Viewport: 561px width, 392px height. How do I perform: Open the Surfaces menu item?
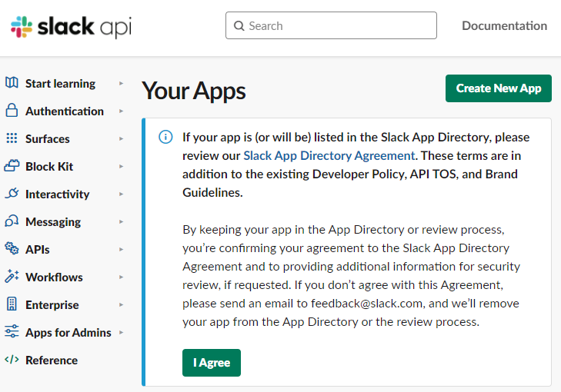click(x=48, y=139)
